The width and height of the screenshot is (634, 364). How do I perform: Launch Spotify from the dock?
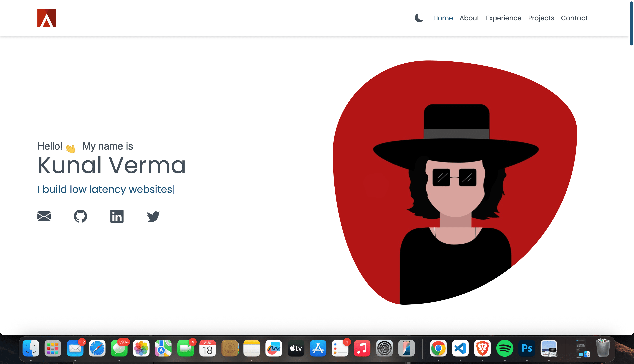coord(504,348)
